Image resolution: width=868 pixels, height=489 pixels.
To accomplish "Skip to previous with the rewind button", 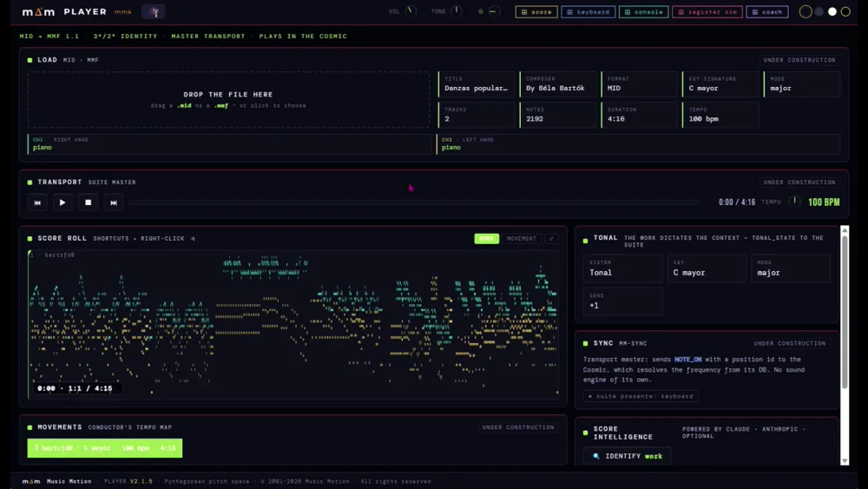I will [37, 202].
